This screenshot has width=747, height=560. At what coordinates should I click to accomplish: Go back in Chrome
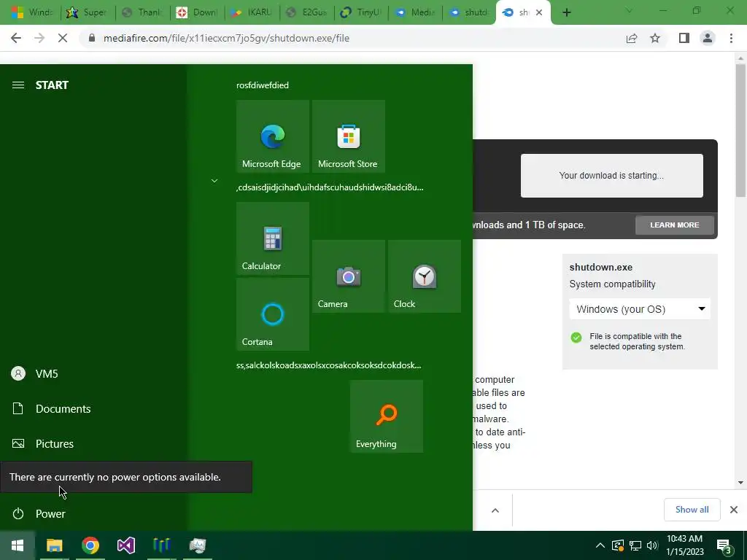pos(16,38)
